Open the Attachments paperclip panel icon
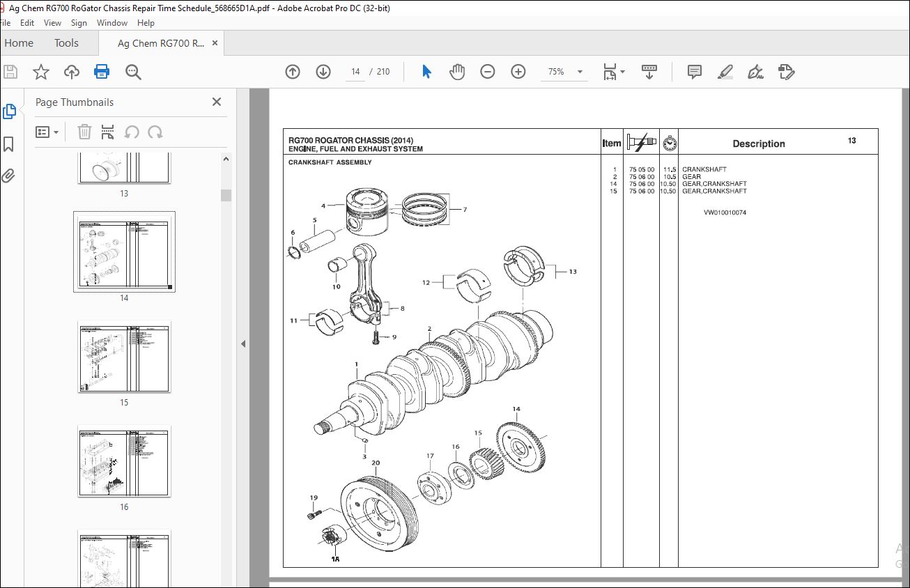The image size is (910, 588). click(8, 176)
